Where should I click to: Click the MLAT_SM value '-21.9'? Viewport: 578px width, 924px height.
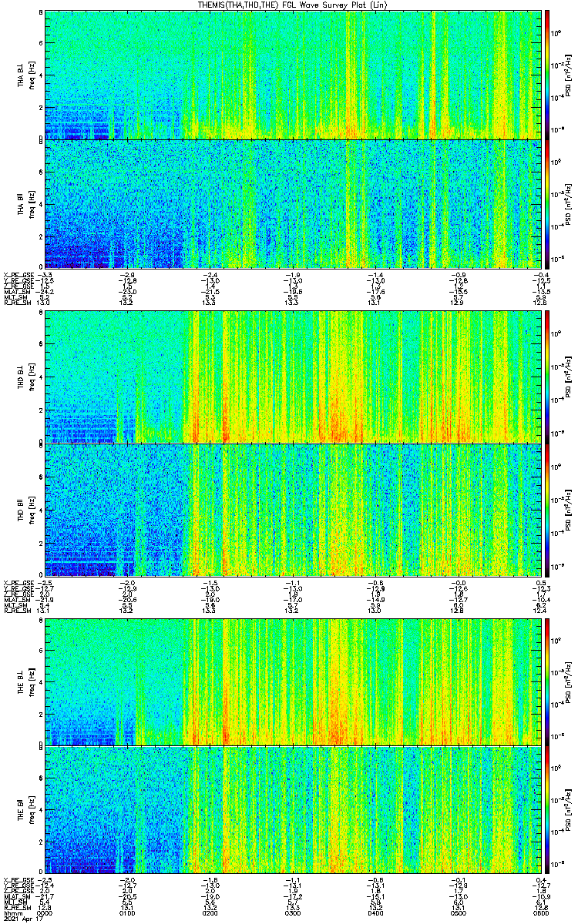pyautogui.click(x=44, y=599)
